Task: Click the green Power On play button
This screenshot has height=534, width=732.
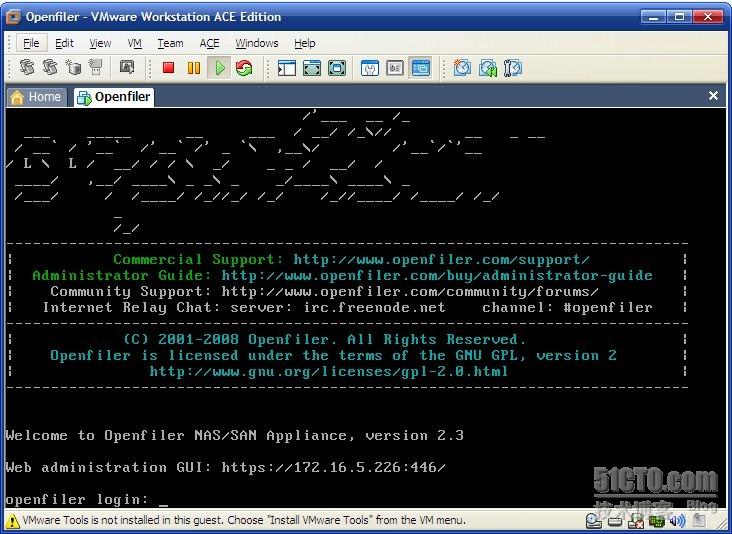Action: point(219,68)
